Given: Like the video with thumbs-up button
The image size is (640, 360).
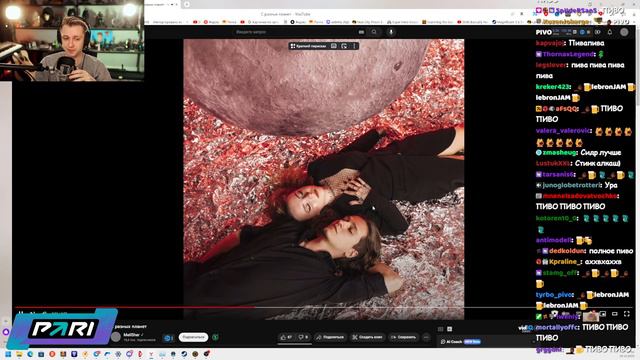Looking at the screenshot, I should [287, 337].
